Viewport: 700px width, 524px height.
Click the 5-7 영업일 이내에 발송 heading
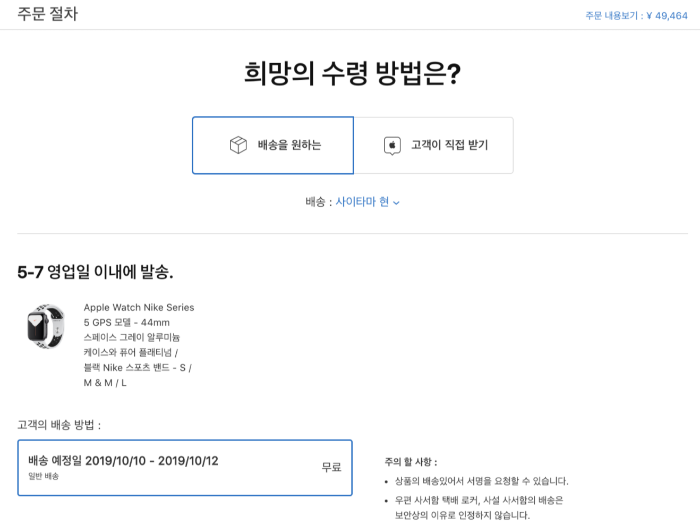(95, 271)
